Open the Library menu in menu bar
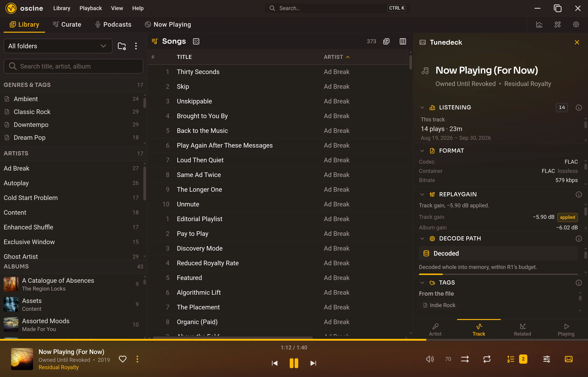 tap(62, 8)
